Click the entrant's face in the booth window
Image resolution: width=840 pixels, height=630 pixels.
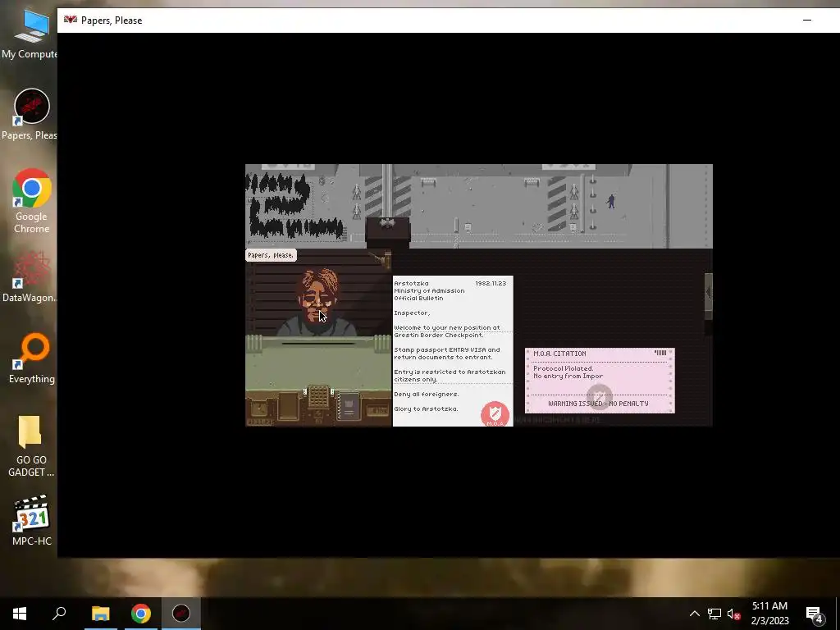click(x=319, y=296)
